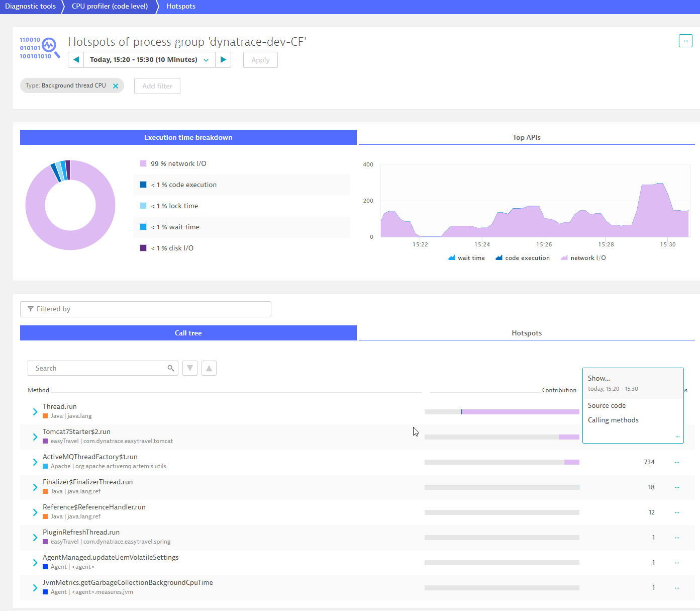Switch to the Execution time breakdown tab

188,137
